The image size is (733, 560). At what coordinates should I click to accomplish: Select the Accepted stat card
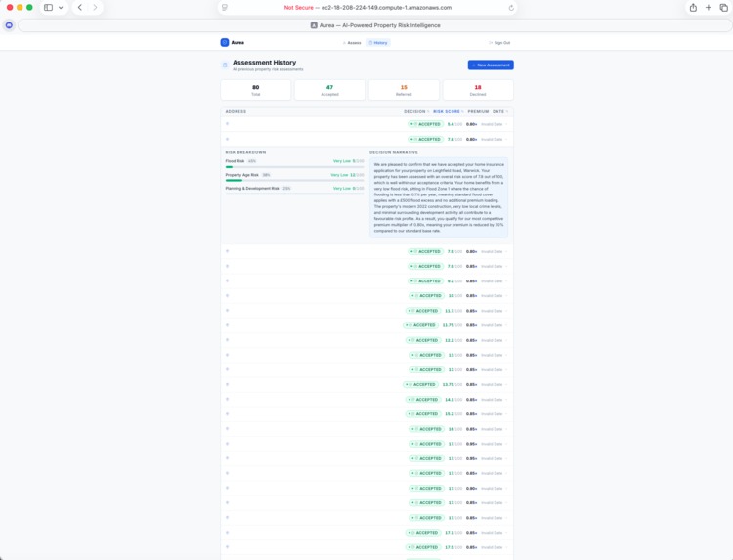(x=329, y=90)
